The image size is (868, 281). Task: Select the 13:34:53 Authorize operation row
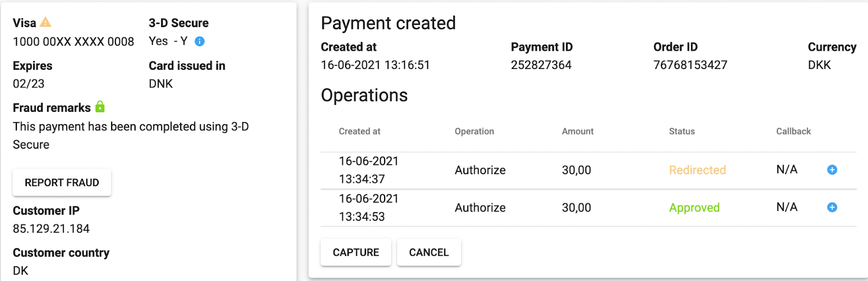[589, 208]
